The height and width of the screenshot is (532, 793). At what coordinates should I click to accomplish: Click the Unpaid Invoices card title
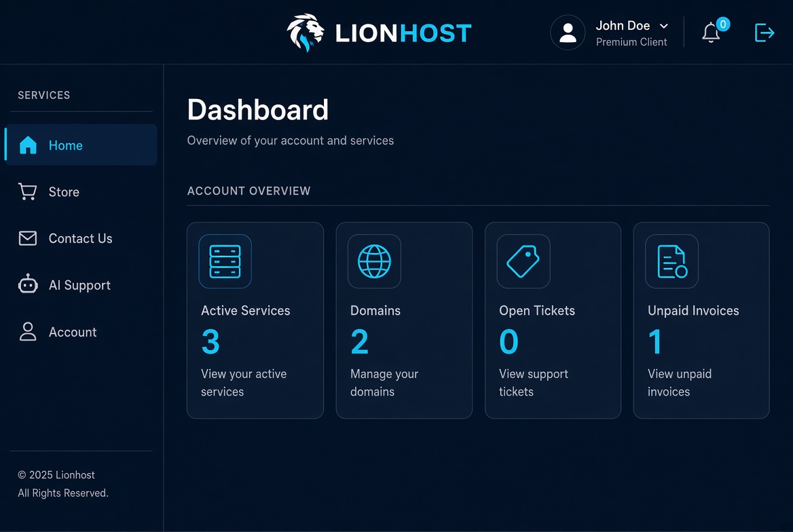[x=693, y=311]
